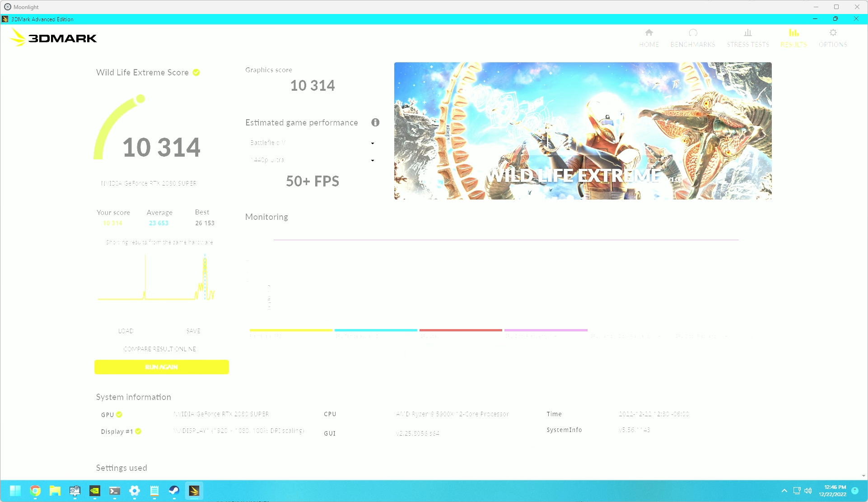Open the Stress Tests section
This screenshot has height=502, width=868.
point(748,38)
